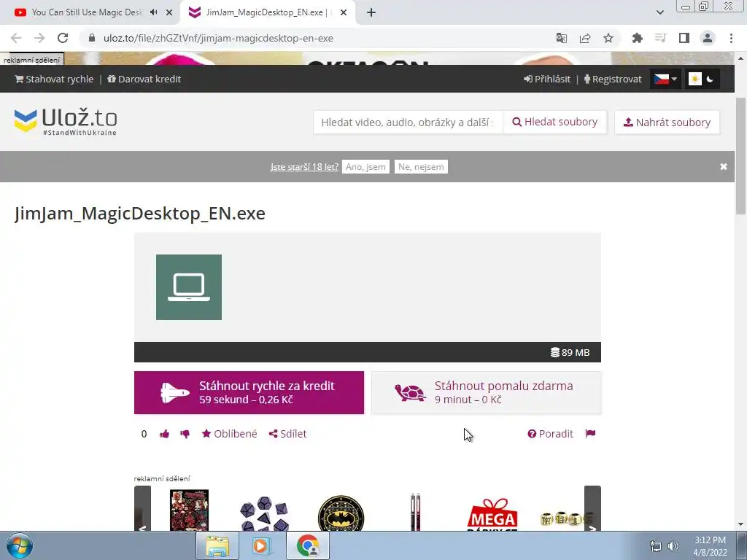Report the file with the flag icon
Screen dimensions: 747x560
[590, 433]
